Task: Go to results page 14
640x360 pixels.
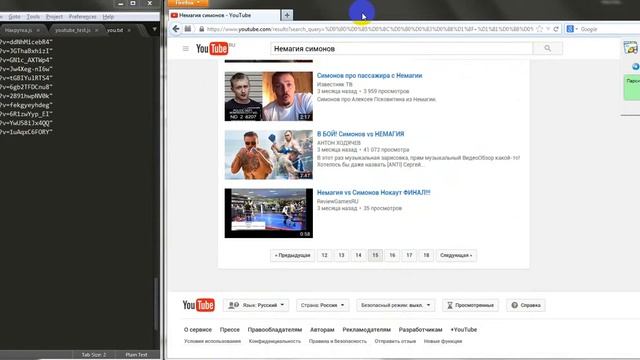Action: click(x=358, y=256)
